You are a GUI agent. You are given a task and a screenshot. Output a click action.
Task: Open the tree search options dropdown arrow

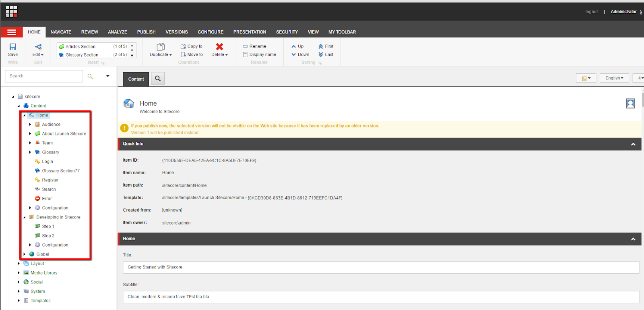(108, 76)
